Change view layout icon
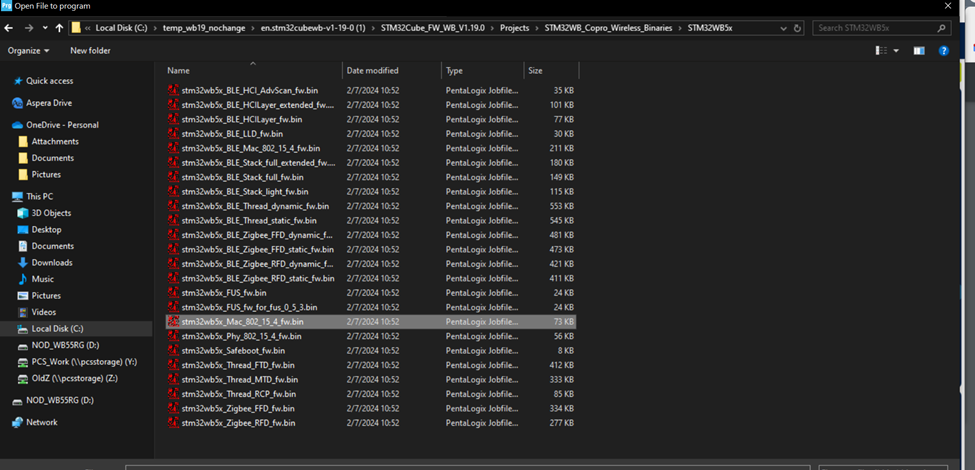Viewport: 975px width, 470px height. [880, 50]
